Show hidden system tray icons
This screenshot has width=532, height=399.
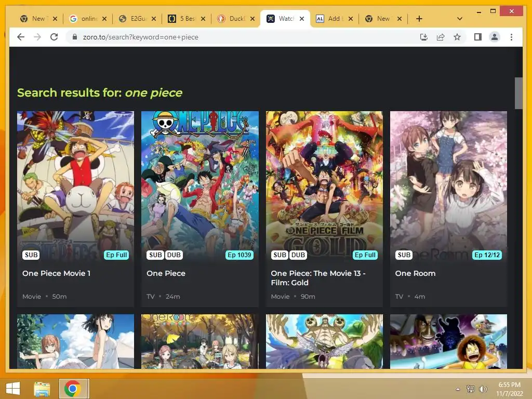click(x=458, y=389)
